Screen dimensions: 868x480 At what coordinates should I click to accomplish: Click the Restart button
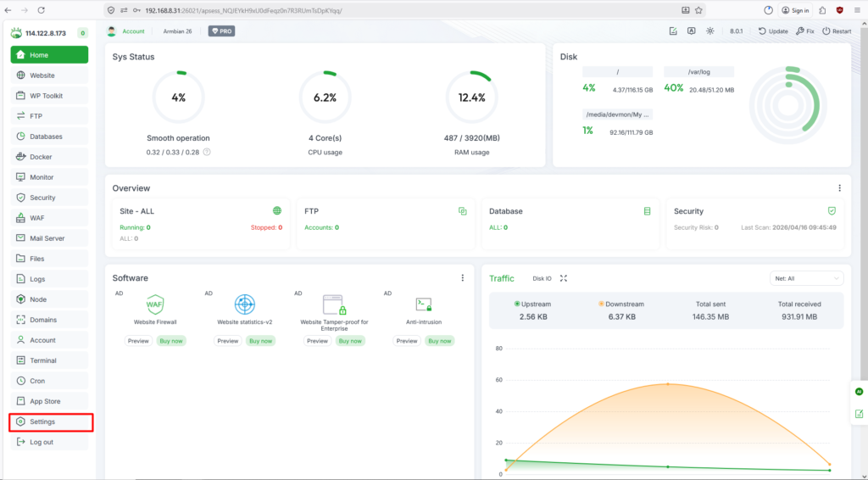[x=836, y=31]
